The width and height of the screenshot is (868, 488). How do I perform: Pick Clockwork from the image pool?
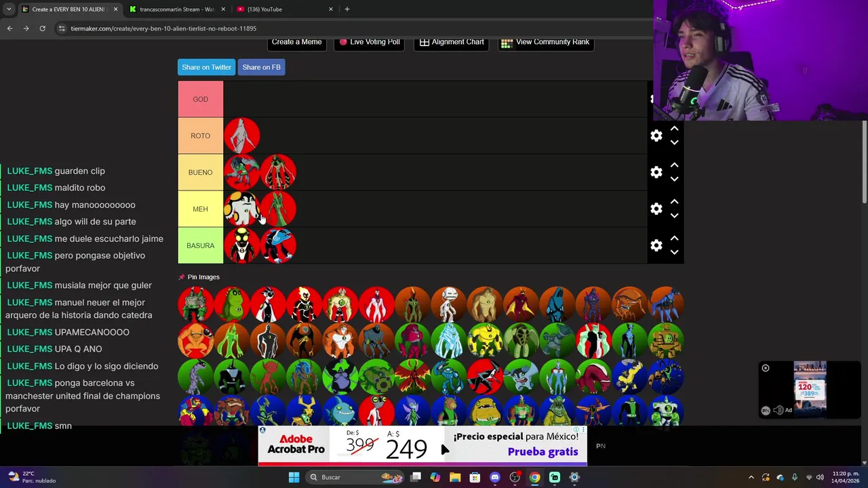coord(666,340)
